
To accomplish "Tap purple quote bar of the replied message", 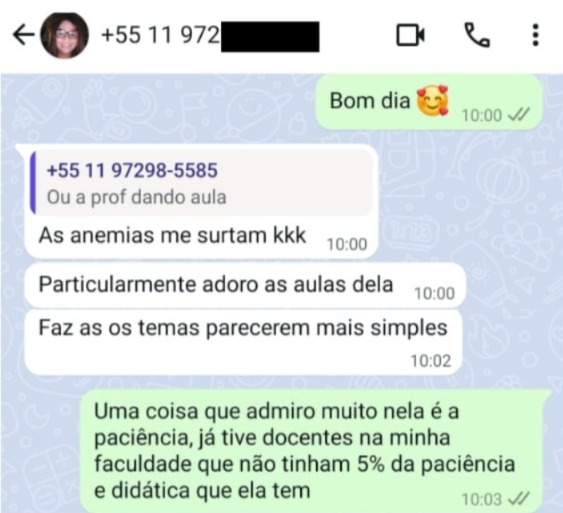I will pos(33,183).
